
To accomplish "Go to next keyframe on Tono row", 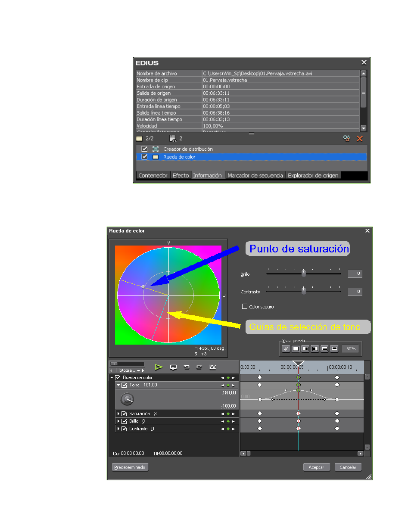I will [234, 385].
